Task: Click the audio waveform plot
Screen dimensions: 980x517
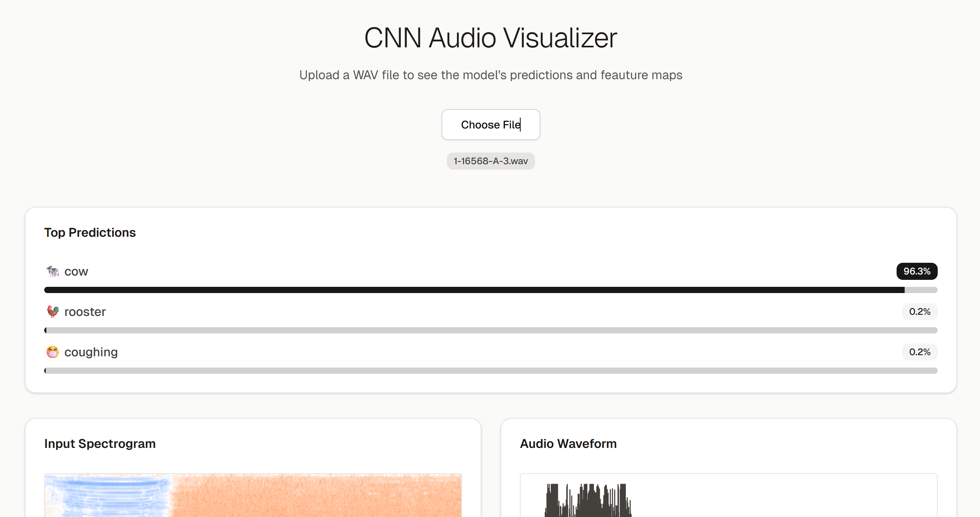Action: [x=729, y=495]
